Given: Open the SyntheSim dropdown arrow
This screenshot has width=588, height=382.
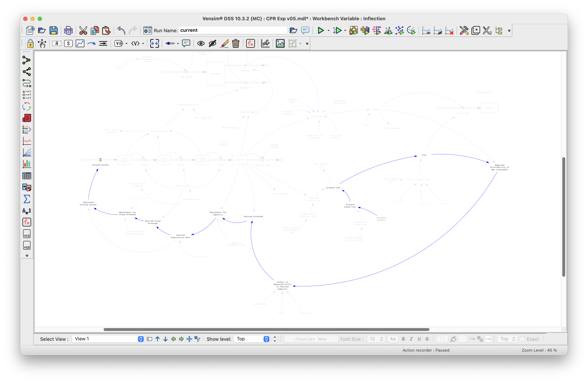Looking at the screenshot, I should pos(345,31).
